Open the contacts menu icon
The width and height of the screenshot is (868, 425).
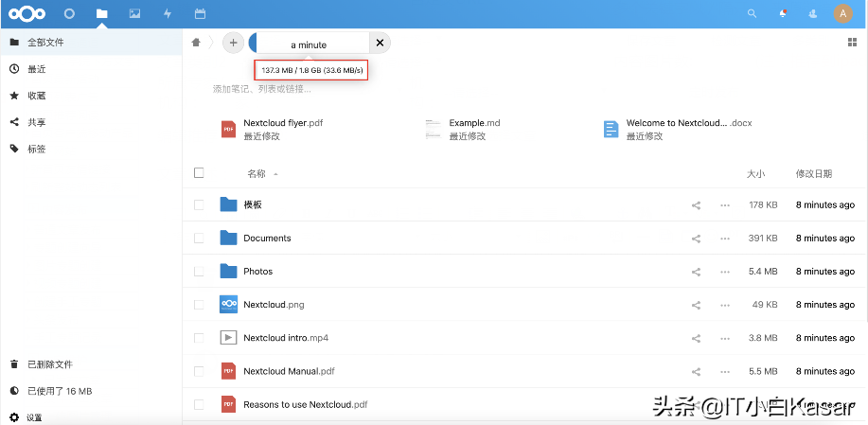(813, 14)
